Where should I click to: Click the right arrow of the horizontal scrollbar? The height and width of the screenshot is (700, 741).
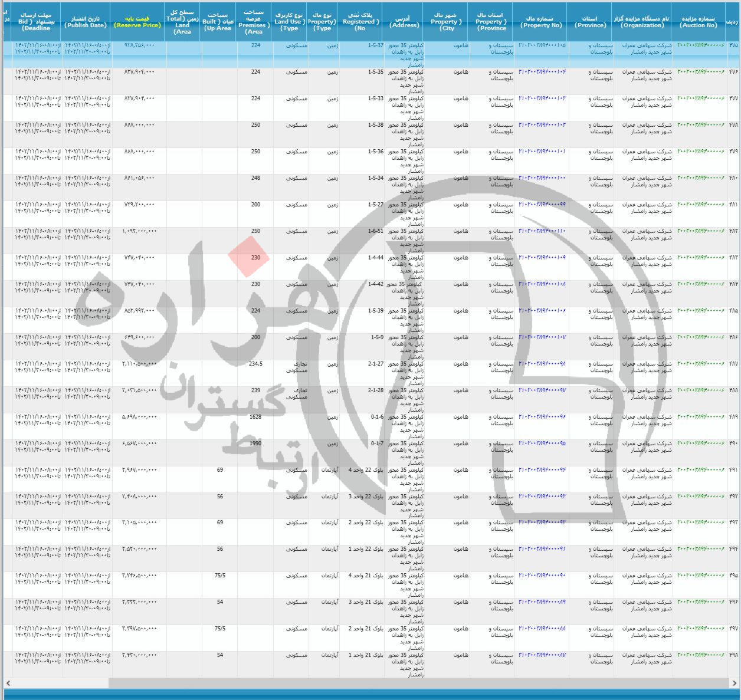point(735,683)
